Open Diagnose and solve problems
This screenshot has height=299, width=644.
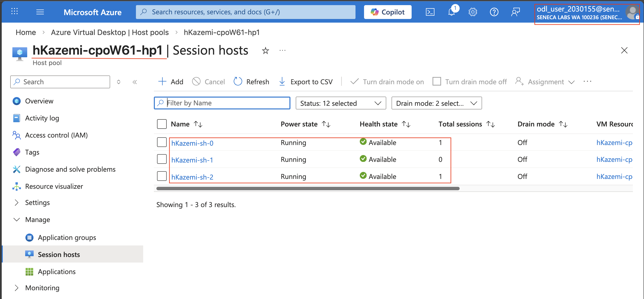pos(70,169)
